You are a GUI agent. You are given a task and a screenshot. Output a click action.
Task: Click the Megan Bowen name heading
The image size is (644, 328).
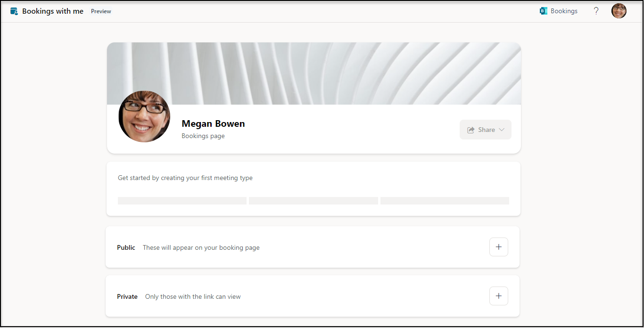pyautogui.click(x=213, y=124)
